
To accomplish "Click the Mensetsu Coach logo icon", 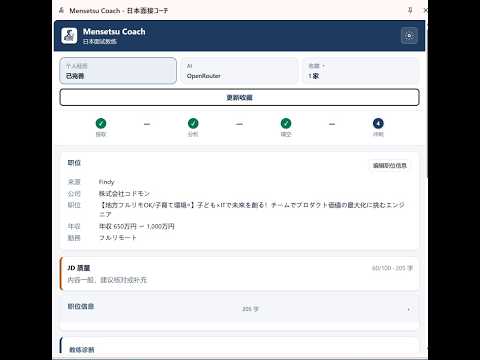I will (69, 36).
